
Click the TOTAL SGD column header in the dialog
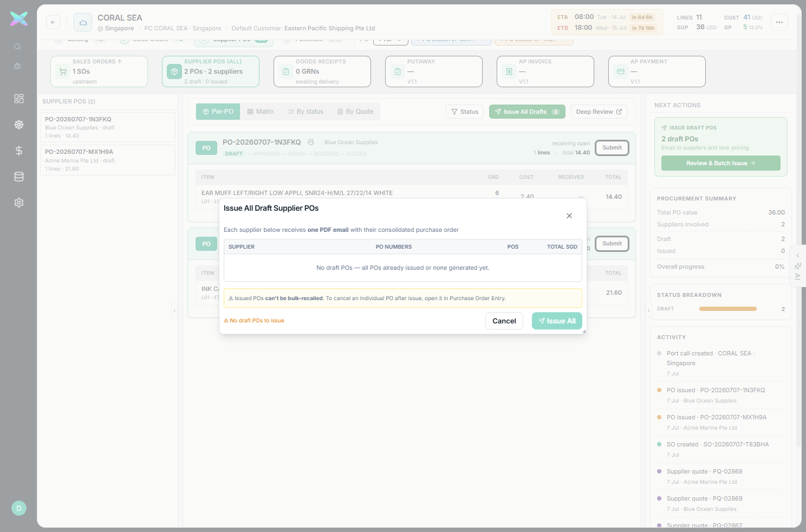(562, 246)
